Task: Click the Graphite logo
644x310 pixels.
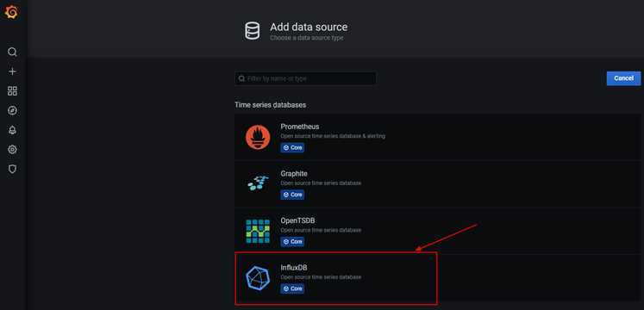Action: tap(258, 183)
